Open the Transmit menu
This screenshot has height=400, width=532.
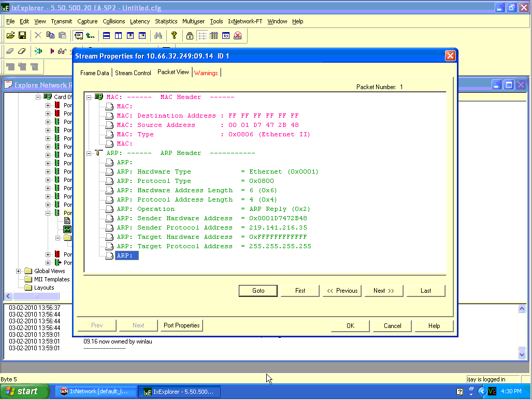coord(62,21)
